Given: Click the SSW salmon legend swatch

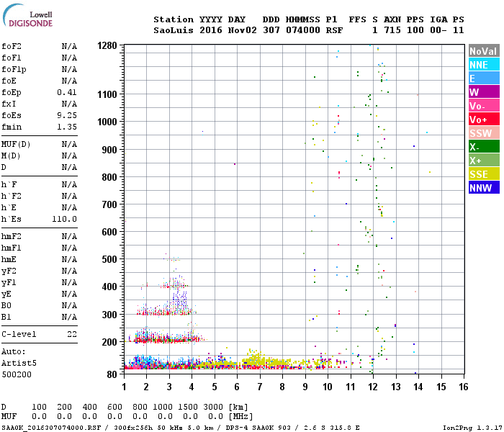Looking at the screenshot, I should click(x=484, y=133).
